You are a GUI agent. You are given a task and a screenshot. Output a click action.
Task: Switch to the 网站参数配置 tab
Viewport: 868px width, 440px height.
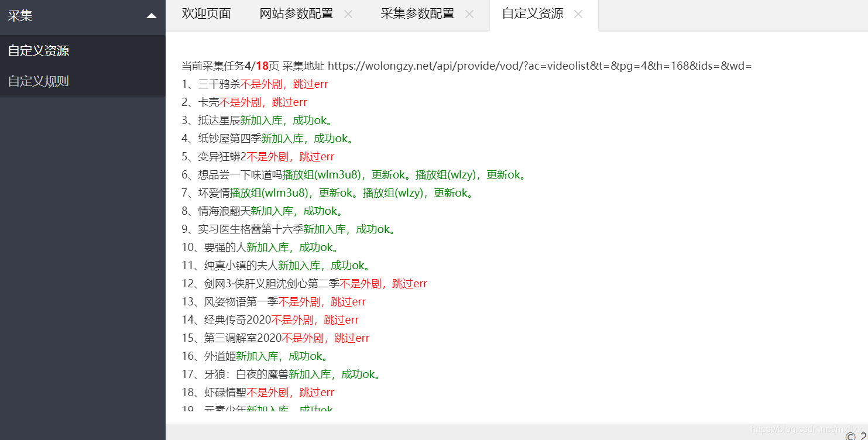[296, 14]
